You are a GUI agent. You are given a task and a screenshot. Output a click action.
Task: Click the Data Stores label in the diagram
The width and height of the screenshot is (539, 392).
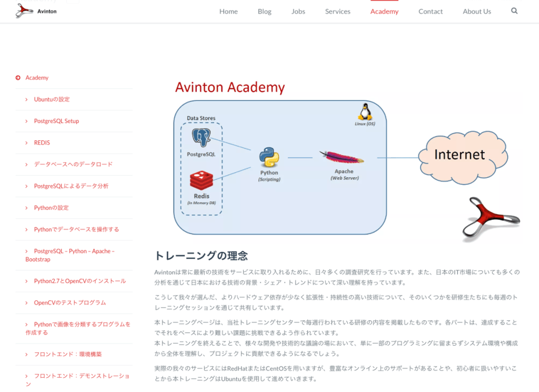pos(201,118)
